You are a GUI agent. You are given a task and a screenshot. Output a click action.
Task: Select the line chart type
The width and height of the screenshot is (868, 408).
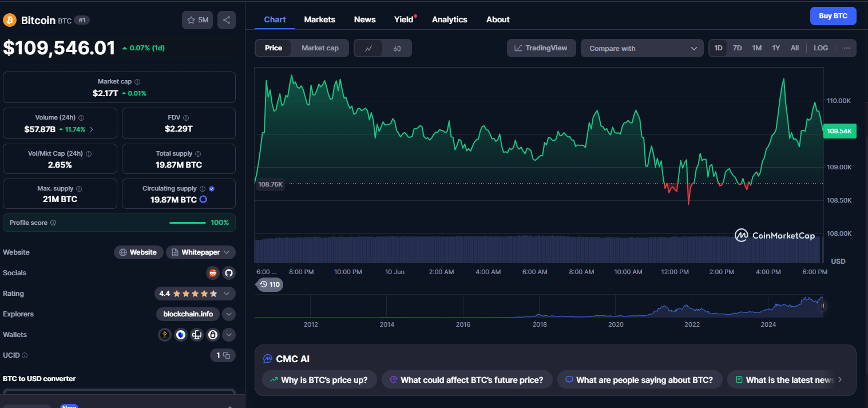369,49
